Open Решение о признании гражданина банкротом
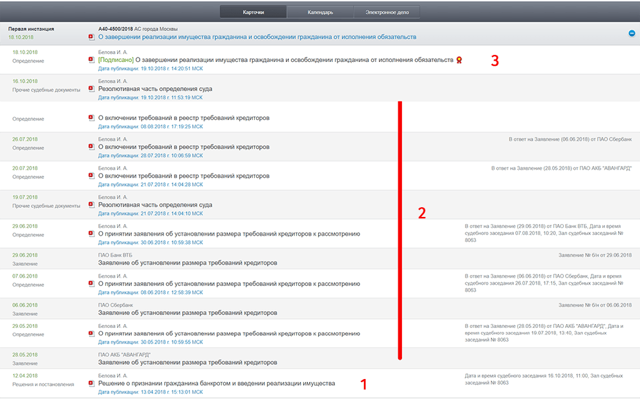This screenshot has width=640, height=399. 216,383
